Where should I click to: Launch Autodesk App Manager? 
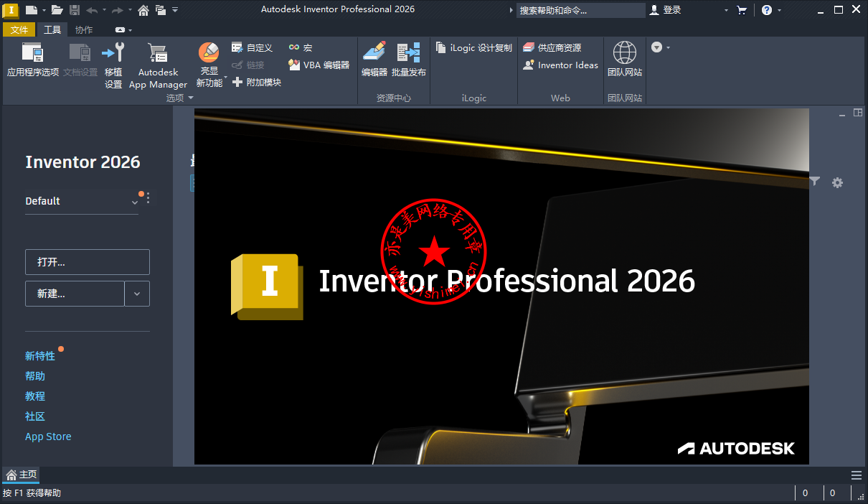(x=158, y=65)
